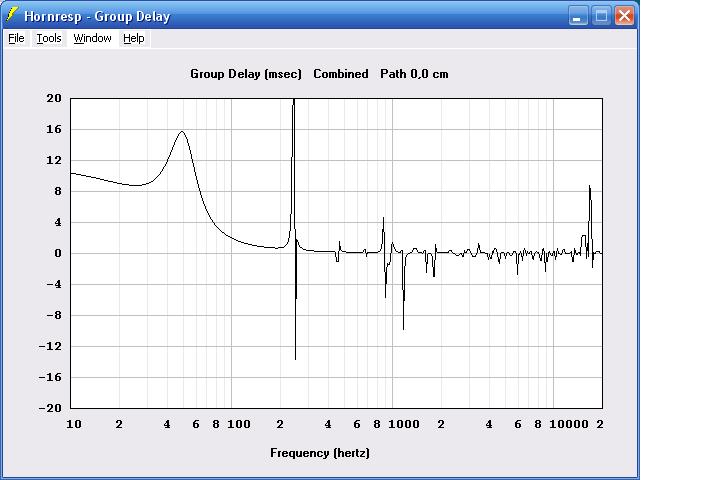Click the y-axis value −16
Image resolution: width=705 pixels, height=480 pixels.
[x=50, y=377]
